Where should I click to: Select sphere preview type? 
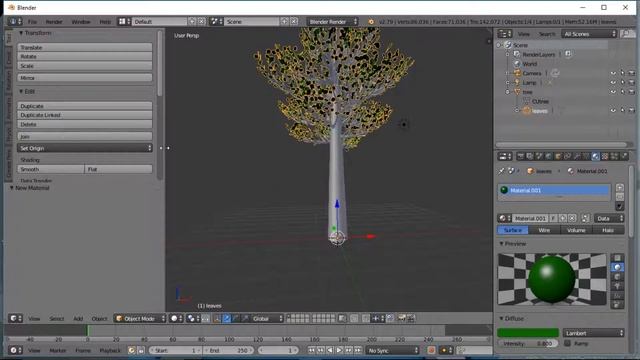pyautogui.click(x=617, y=267)
